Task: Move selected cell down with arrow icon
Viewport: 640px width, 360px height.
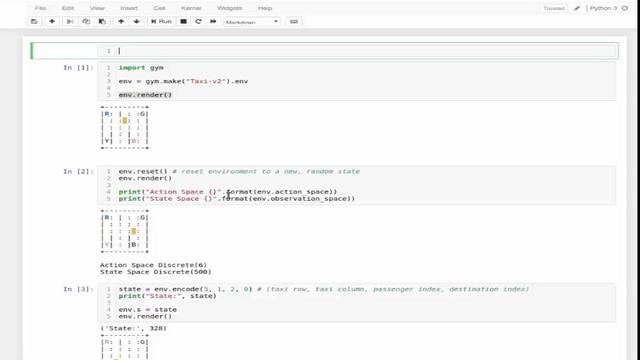Action: (x=137, y=22)
